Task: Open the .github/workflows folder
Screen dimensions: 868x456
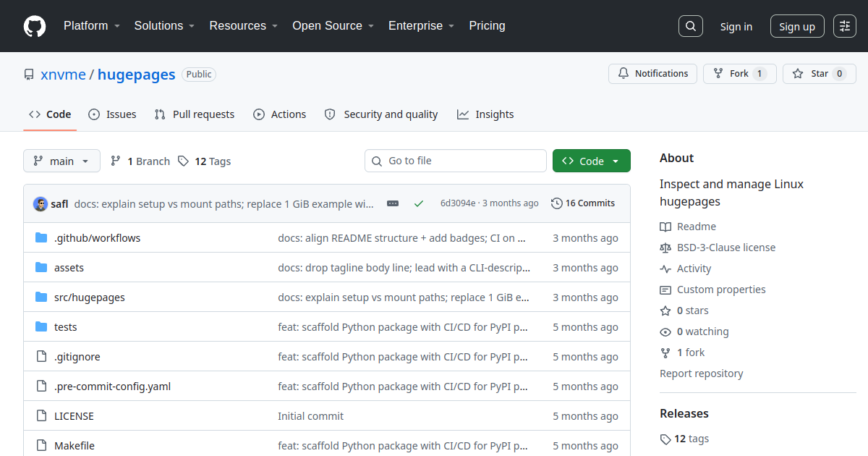Action: click(98, 238)
